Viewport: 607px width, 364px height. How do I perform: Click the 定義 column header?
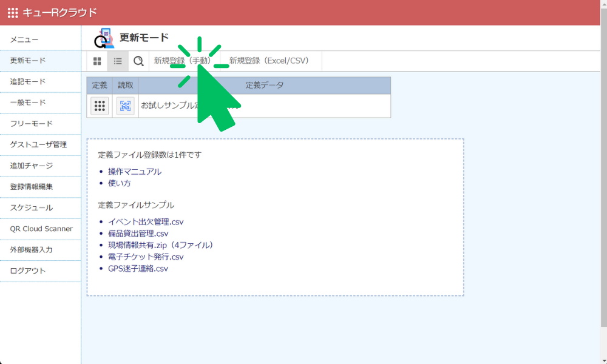pos(100,86)
